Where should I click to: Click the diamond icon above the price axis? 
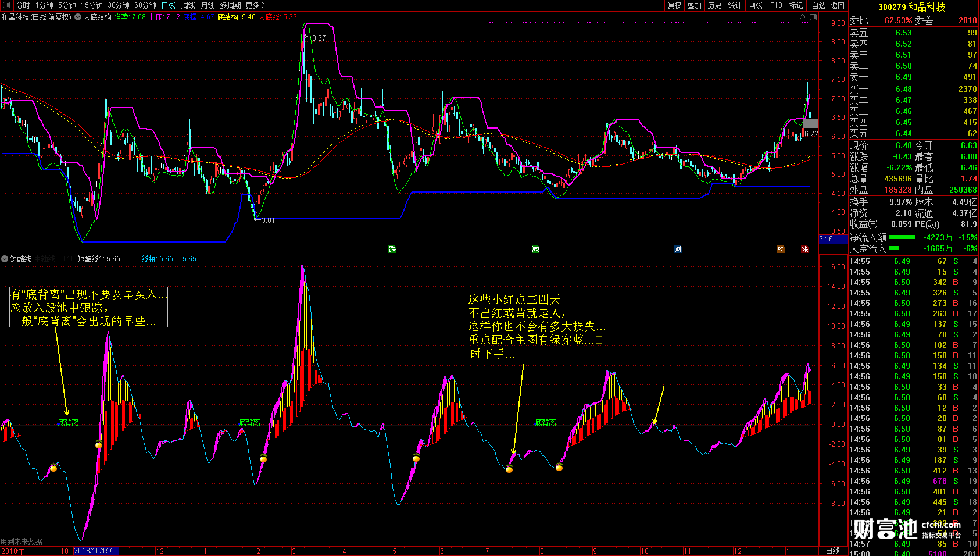coord(803,17)
